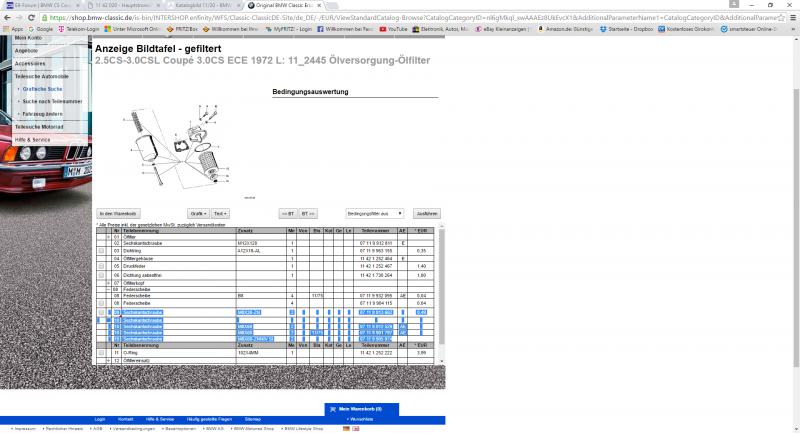
Task: Open the Bedingungsfilter aus dropdown
Action: point(374,213)
